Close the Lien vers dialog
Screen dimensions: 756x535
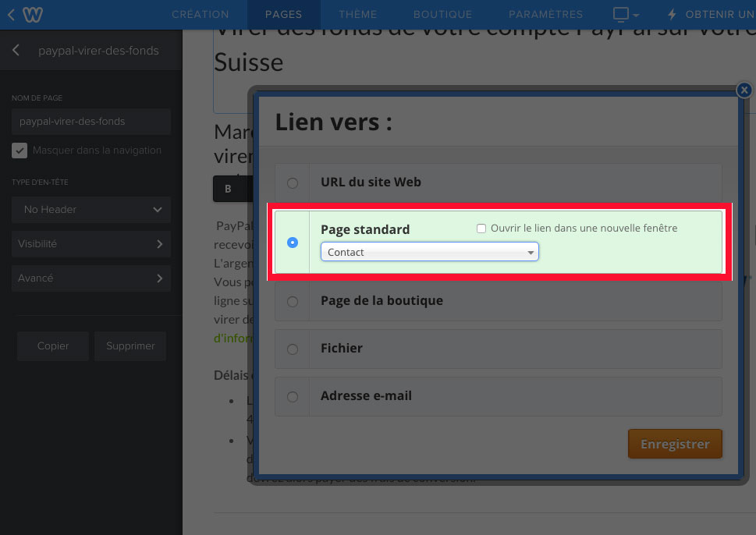(744, 90)
